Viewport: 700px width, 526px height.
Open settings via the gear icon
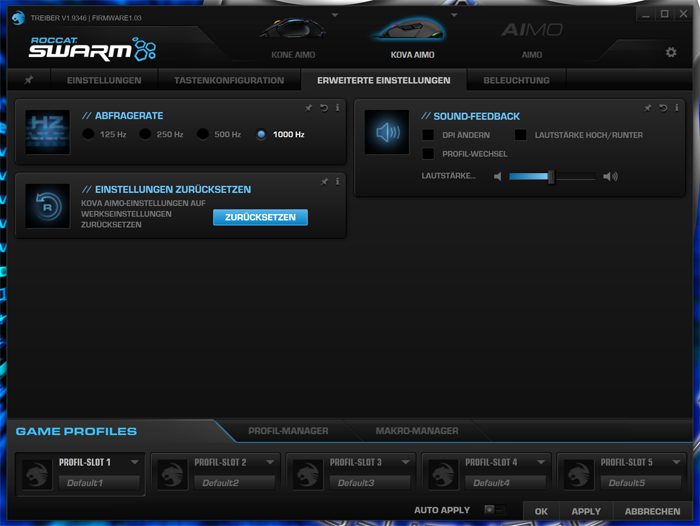click(671, 53)
